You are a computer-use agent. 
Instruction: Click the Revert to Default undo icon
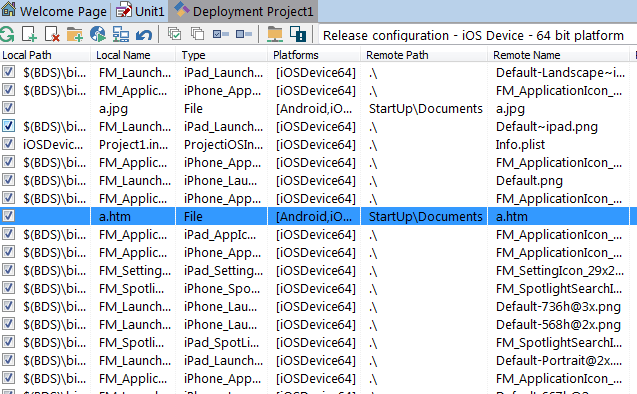[144, 35]
